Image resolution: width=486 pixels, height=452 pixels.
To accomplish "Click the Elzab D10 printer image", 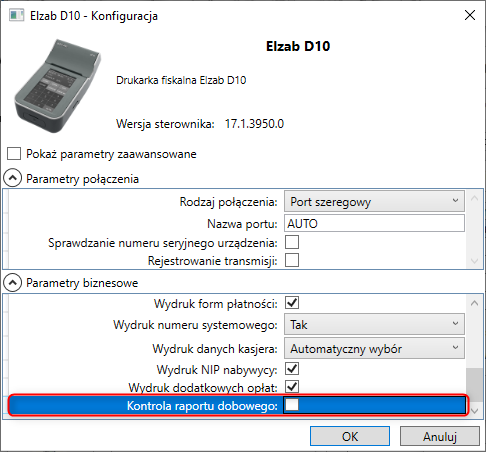I will tap(57, 86).
